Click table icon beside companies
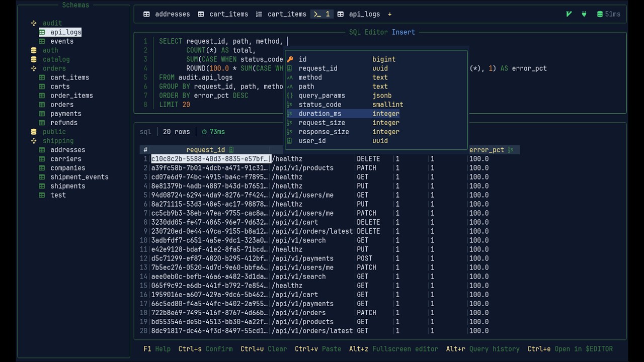This screenshot has height=362, width=644. pos(42,168)
